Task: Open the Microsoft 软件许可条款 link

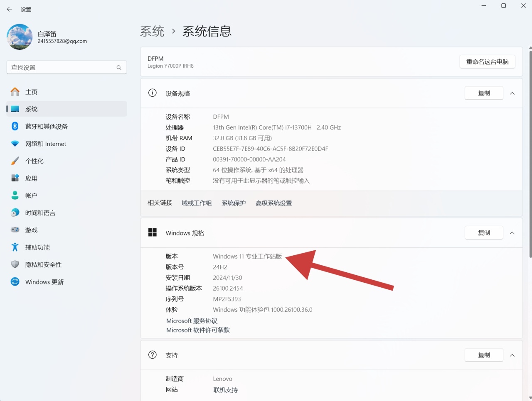Action: click(198, 330)
